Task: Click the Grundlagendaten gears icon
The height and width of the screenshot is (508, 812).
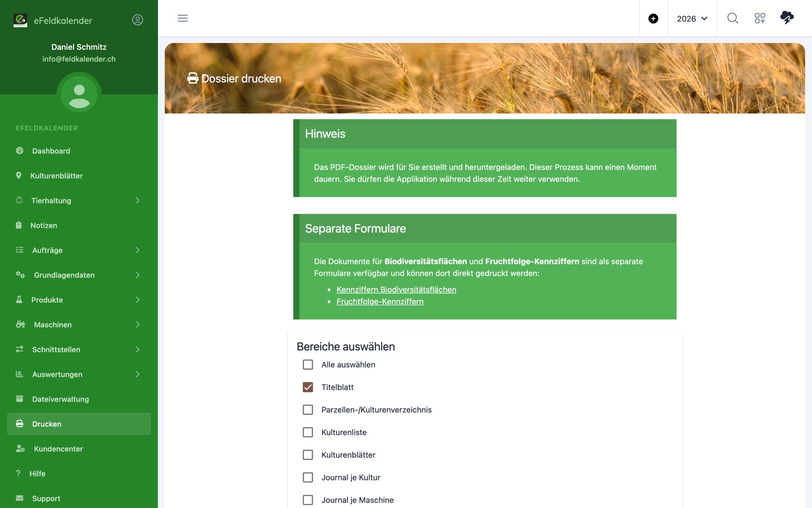Action: pos(20,275)
